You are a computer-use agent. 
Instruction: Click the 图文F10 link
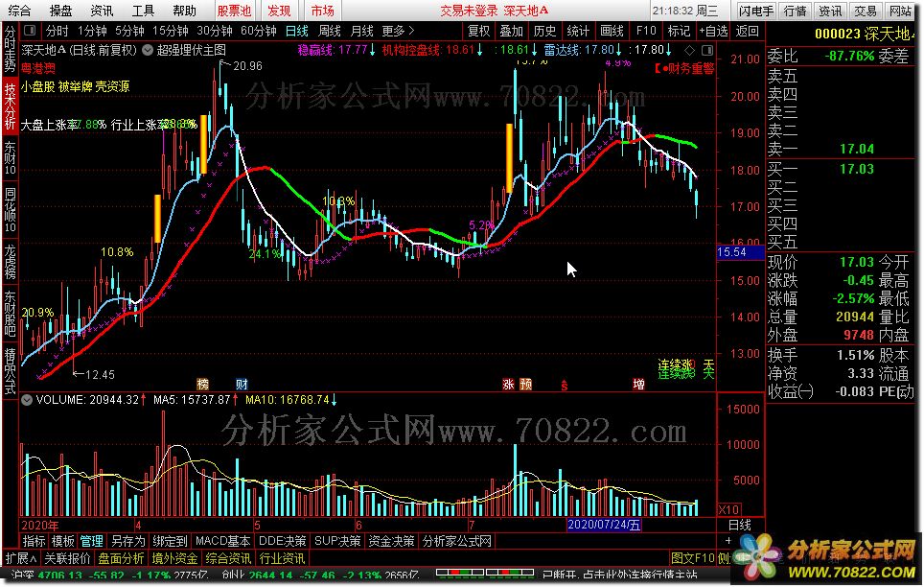tap(693, 558)
